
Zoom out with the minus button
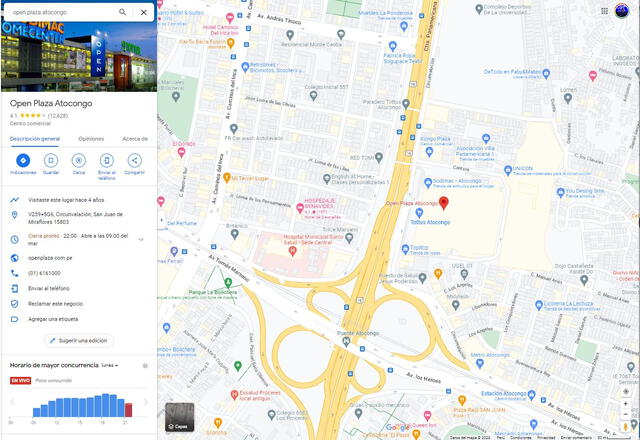pyautogui.click(x=626, y=414)
